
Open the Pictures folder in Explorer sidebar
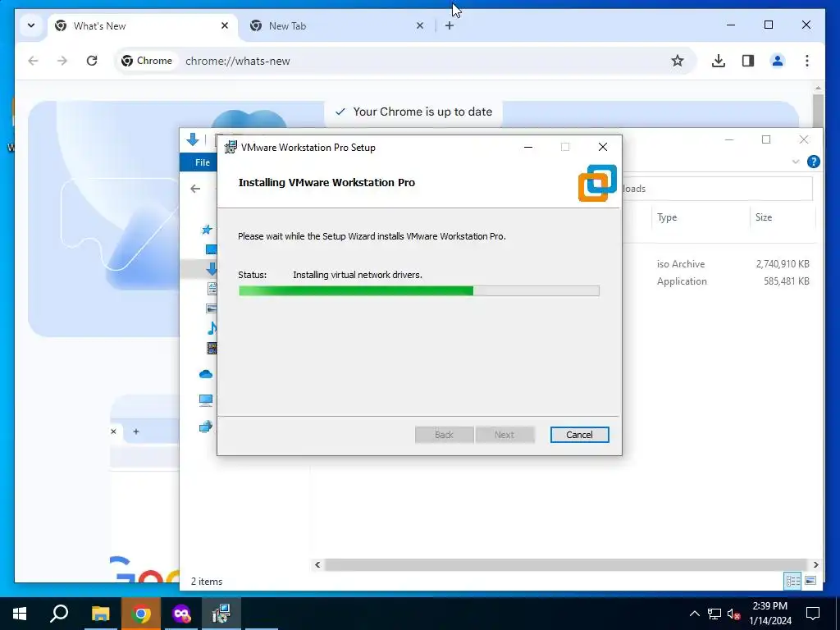pos(212,308)
